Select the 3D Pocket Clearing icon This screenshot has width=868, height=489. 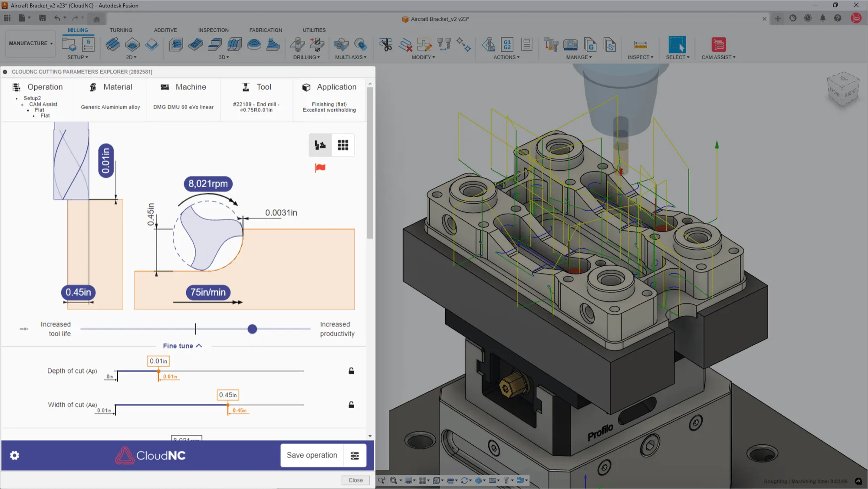(x=195, y=44)
